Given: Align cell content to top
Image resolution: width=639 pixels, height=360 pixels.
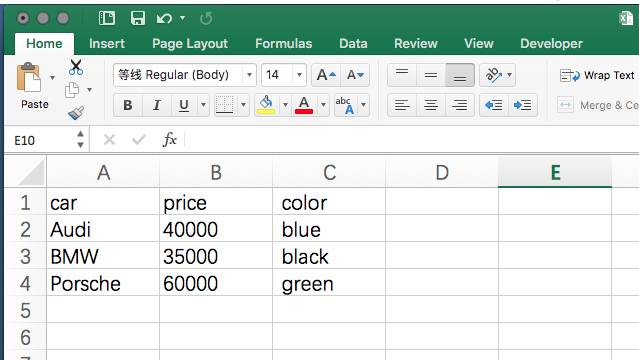Looking at the screenshot, I should (x=402, y=75).
